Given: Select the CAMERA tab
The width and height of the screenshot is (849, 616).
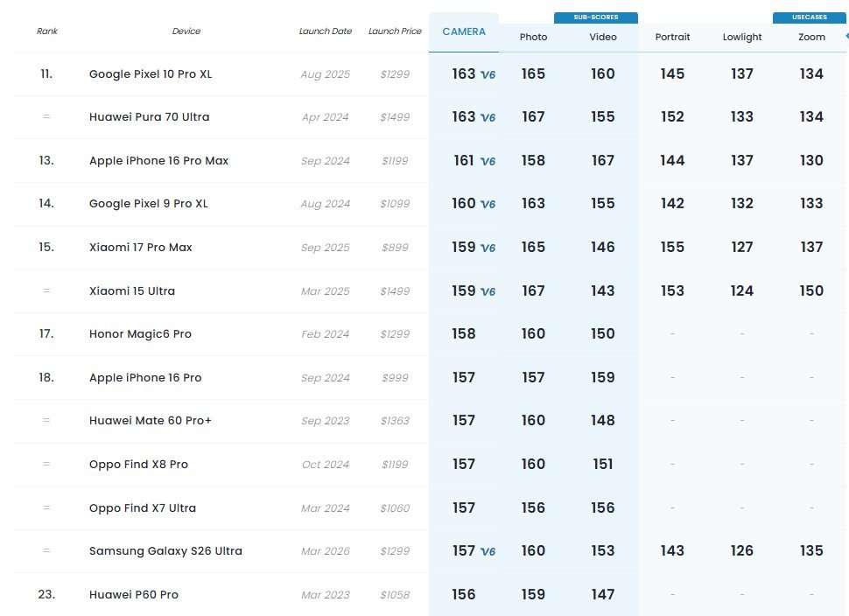Looking at the screenshot, I should (x=464, y=31).
